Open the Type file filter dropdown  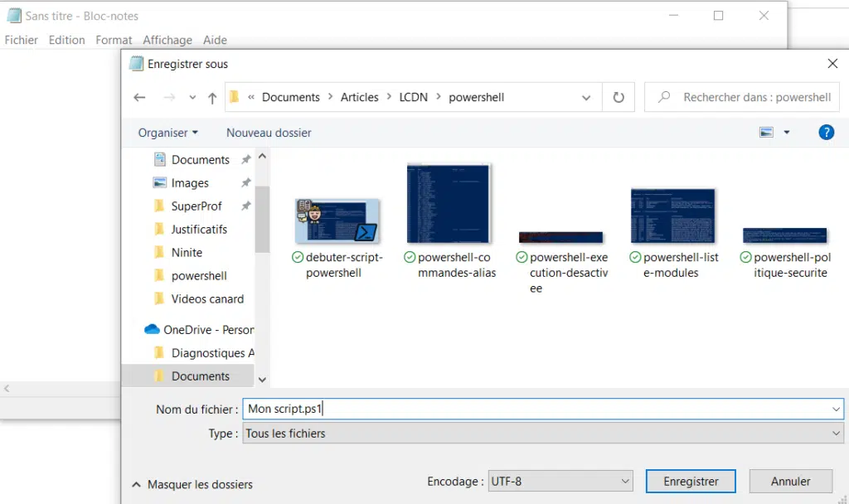pyautogui.click(x=836, y=433)
